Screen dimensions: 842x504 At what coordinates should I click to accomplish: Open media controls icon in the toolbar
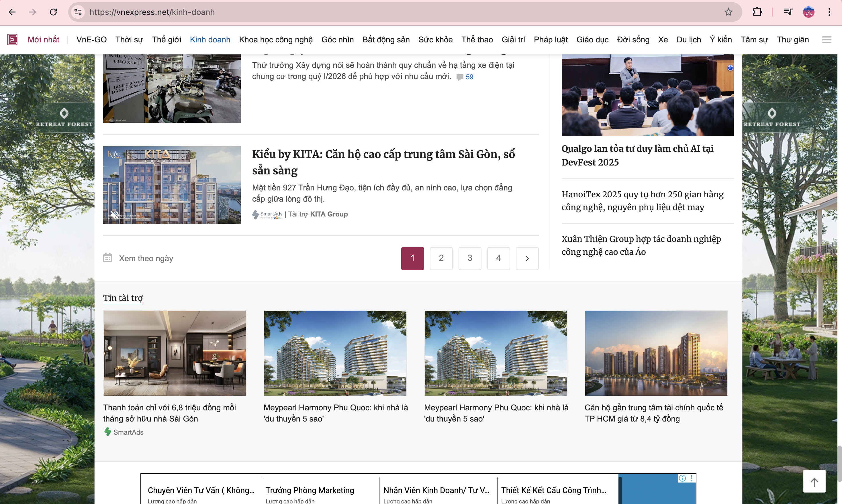788,12
